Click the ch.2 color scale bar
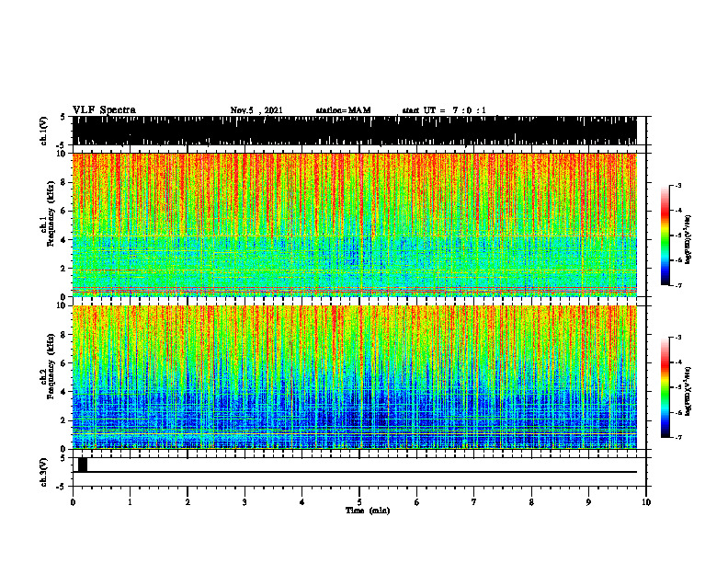728x563 pixels. click(665, 387)
